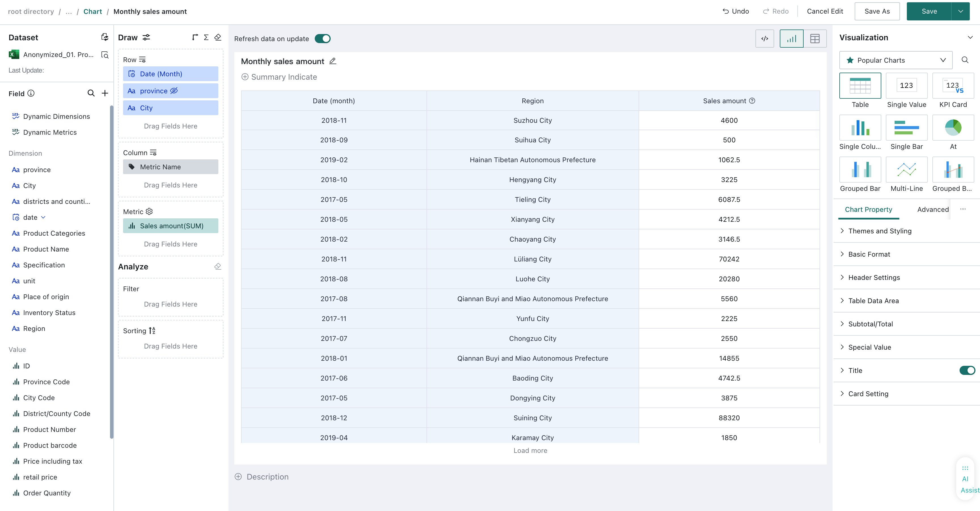980x511 pixels.
Task: Select the Chart Property tab
Action: pos(868,209)
